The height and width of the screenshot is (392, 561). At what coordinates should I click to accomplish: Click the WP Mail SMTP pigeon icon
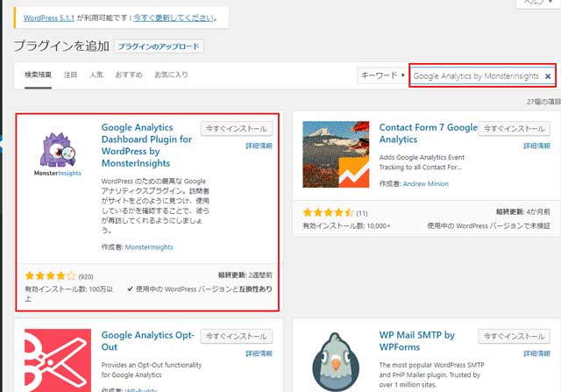[336, 361]
